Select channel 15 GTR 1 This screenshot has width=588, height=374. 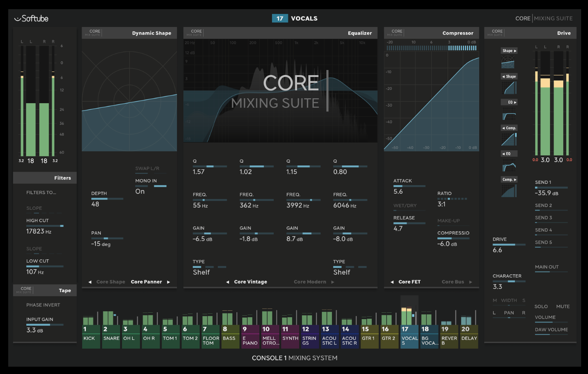(x=369, y=337)
